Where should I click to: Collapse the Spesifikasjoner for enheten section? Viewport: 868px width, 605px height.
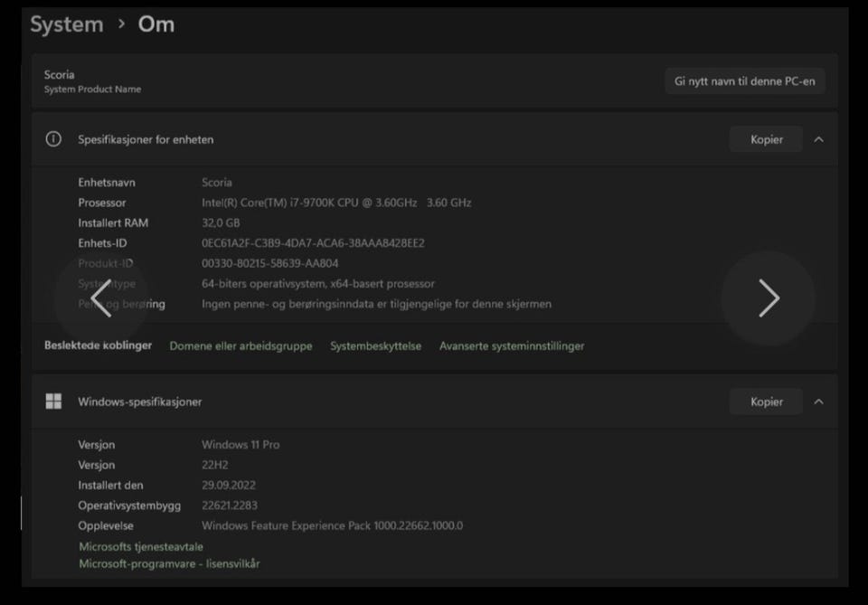(x=819, y=139)
